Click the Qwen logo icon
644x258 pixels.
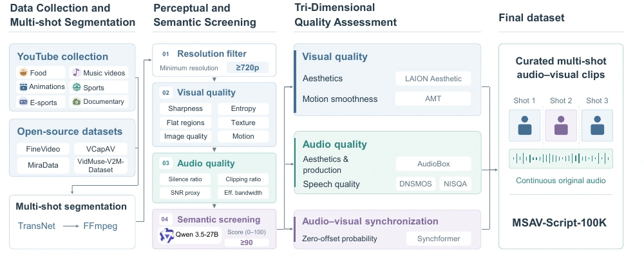[x=166, y=235]
